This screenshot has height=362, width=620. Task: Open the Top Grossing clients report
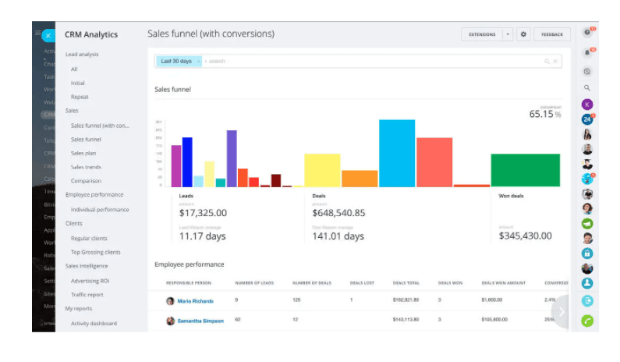(x=95, y=252)
